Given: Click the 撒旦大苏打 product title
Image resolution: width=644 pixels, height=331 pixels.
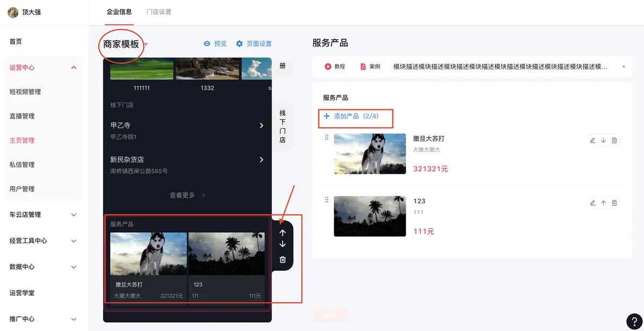Looking at the screenshot, I should click(x=429, y=139).
